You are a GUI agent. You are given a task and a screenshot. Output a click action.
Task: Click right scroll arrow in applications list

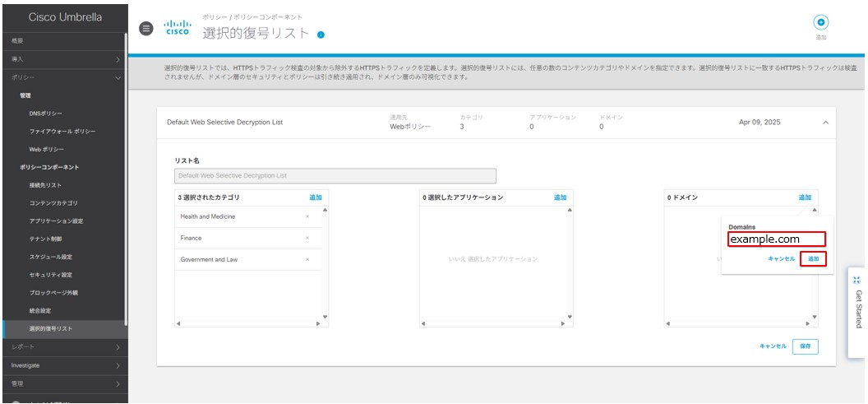click(562, 323)
